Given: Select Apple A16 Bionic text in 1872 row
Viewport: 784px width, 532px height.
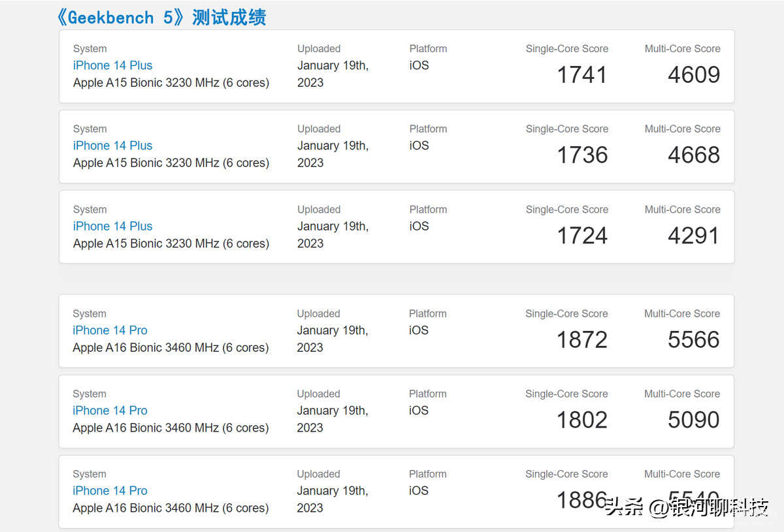Looking at the screenshot, I should click(171, 348).
